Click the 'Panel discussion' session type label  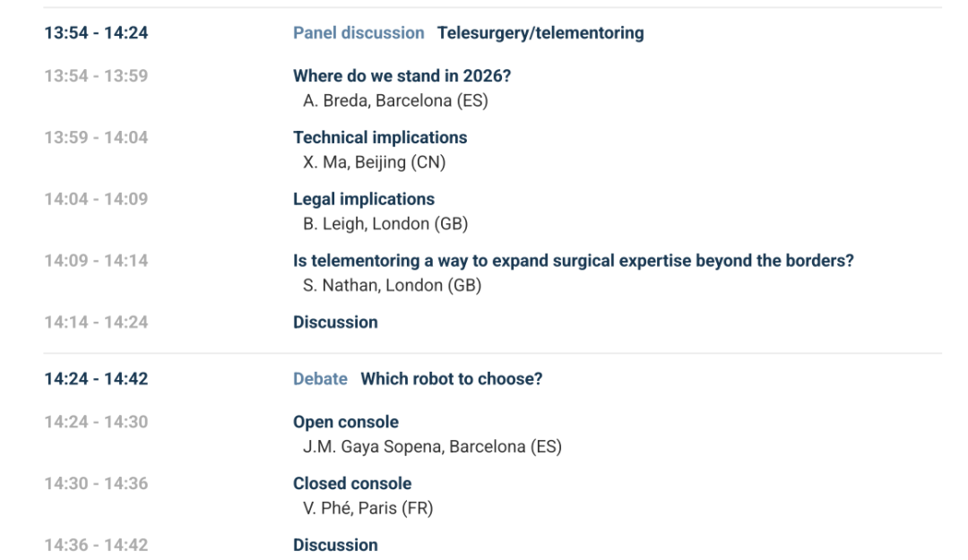pos(359,33)
